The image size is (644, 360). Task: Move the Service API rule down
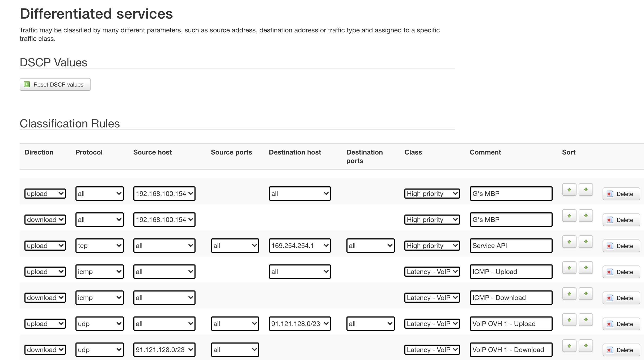(x=586, y=242)
